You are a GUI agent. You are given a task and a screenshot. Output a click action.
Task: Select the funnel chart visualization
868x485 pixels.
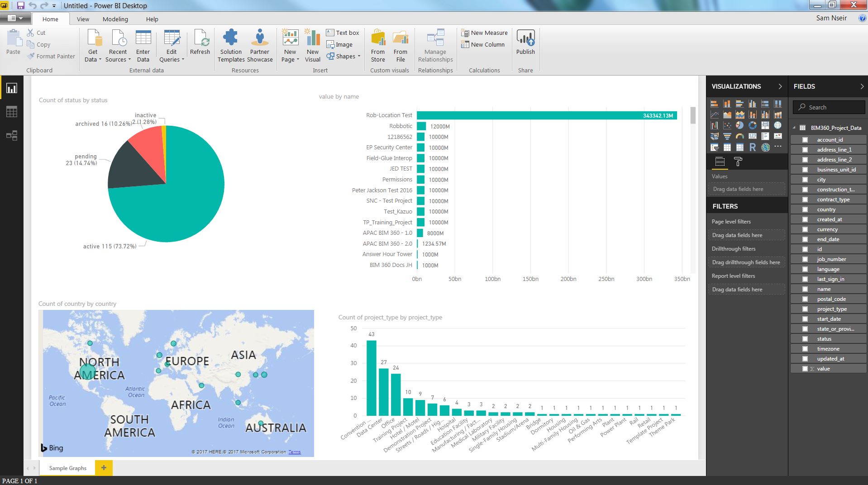tap(727, 136)
